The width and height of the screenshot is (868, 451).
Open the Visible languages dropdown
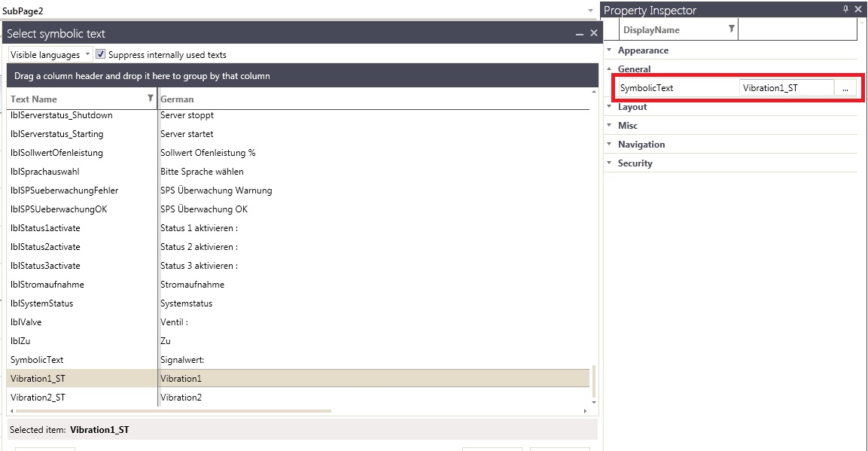click(87, 54)
